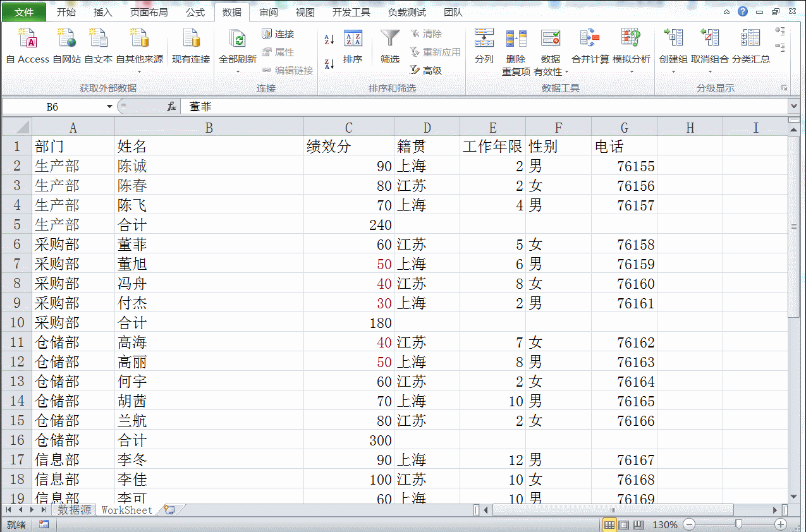Screen dimensions: 806x532
Task: Open the 排序 (Sort) dialog
Action: [353, 45]
